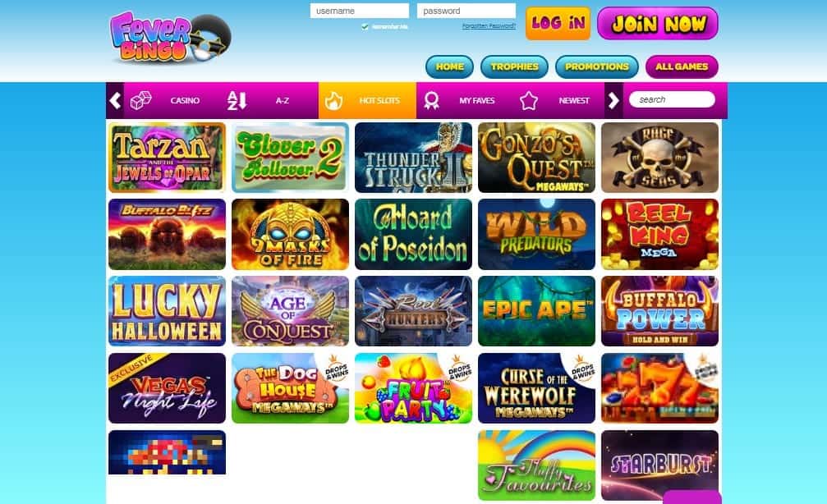
Task: Open the Starburst game thumbnail
Action: pyautogui.click(x=659, y=465)
